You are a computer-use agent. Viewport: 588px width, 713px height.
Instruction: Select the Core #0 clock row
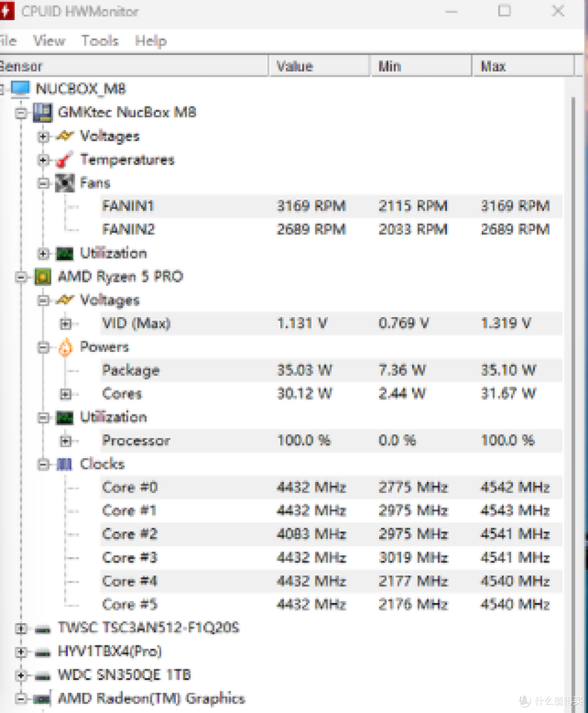[x=332, y=487]
